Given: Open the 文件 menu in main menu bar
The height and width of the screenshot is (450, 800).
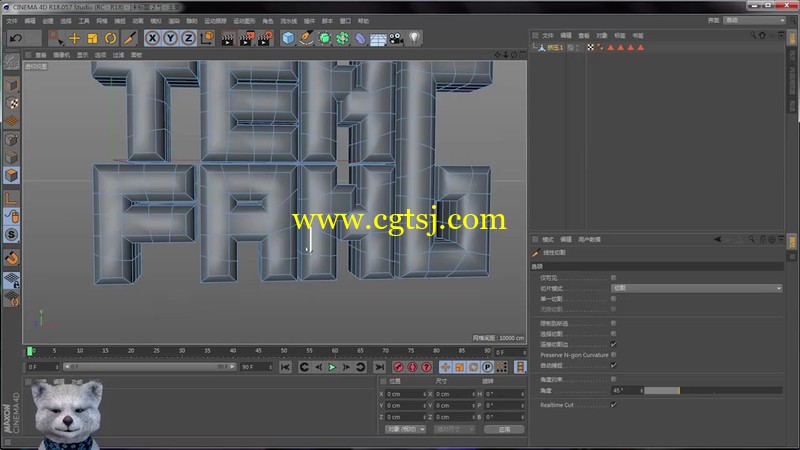Looking at the screenshot, I should pyautogui.click(x=12, y=21).
